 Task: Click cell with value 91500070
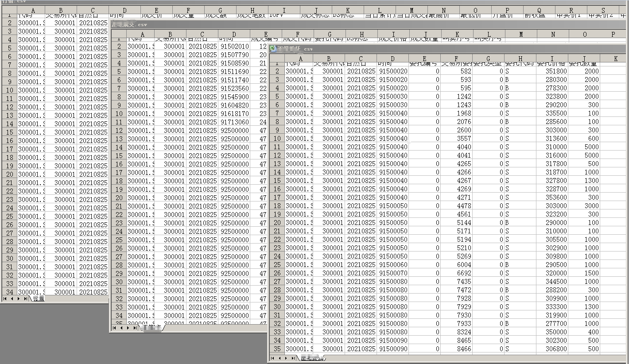(392, 273)
